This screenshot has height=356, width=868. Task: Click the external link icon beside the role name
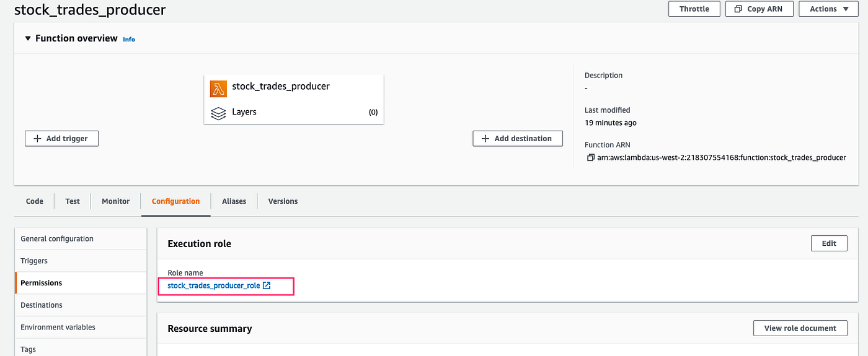point(267,285)
